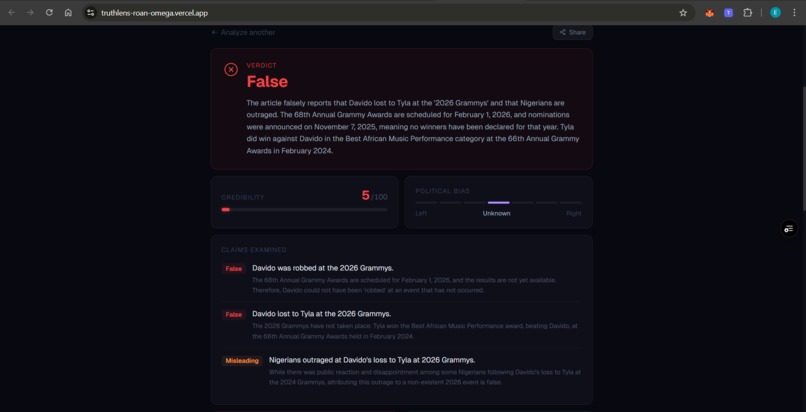Click the False badge beside Davido was robbed

[x=233, y=269]
